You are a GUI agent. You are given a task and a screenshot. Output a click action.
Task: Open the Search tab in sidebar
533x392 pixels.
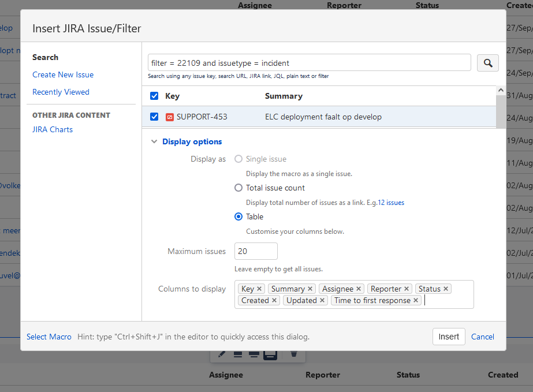[x=45, y=57]
